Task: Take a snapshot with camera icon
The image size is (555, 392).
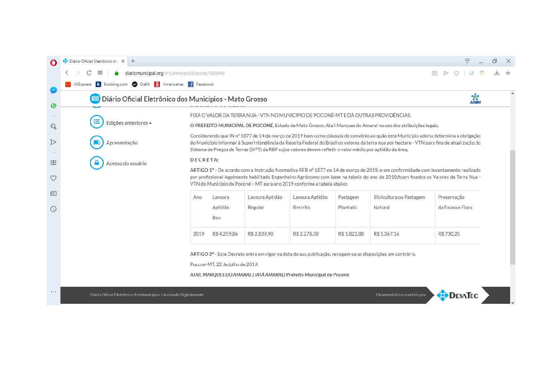Action: pos(435,73)
